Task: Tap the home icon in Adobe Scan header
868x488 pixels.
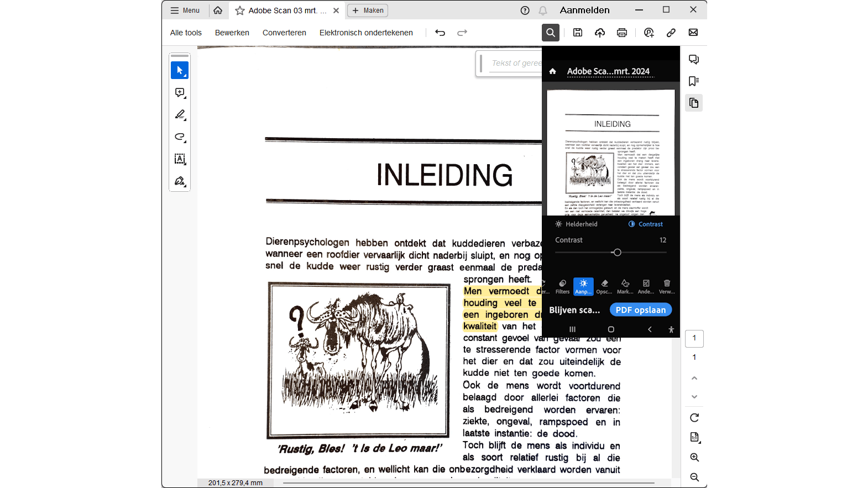Action: (552, 71)
